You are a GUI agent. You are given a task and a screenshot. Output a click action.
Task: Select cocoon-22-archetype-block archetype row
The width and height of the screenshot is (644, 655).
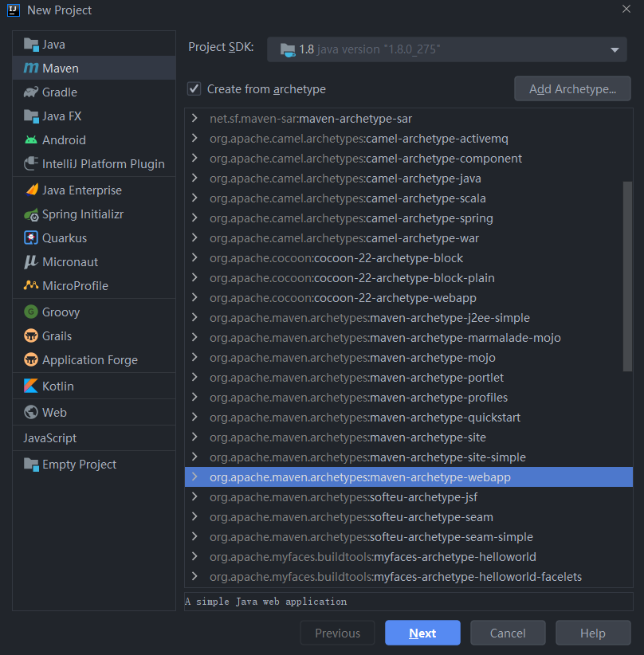[x=409, y=257]
